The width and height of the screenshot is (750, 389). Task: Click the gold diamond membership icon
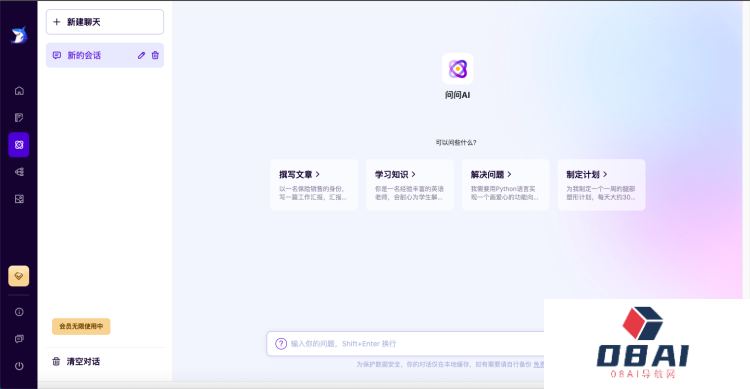pyautogui.click(x=19, y=276)
